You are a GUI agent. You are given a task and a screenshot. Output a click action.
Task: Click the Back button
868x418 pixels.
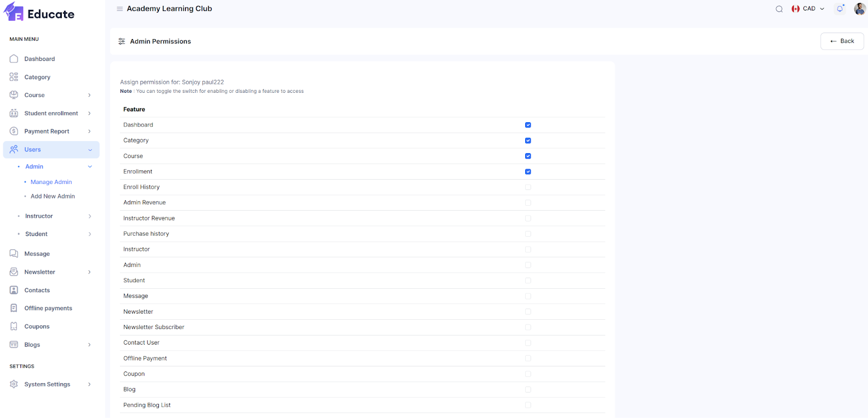[842, 41]
